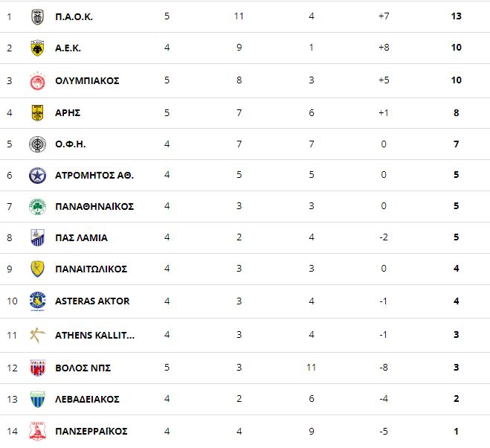Click the Athens Kallithea gold logo
The height and width of the screenshot is (448, 490).
37,336
